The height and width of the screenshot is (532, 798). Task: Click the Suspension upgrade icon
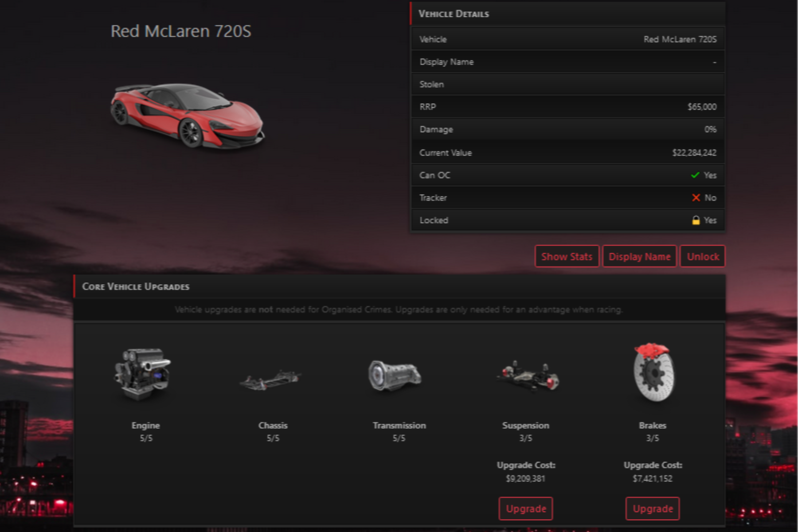pyautogui.click(x=528, y=376)
